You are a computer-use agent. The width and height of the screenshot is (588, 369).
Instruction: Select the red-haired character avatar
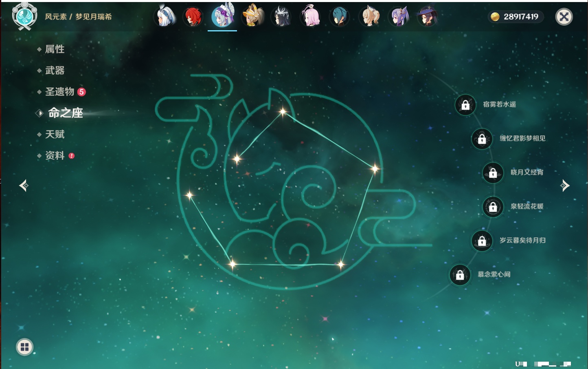pos(193,17)
